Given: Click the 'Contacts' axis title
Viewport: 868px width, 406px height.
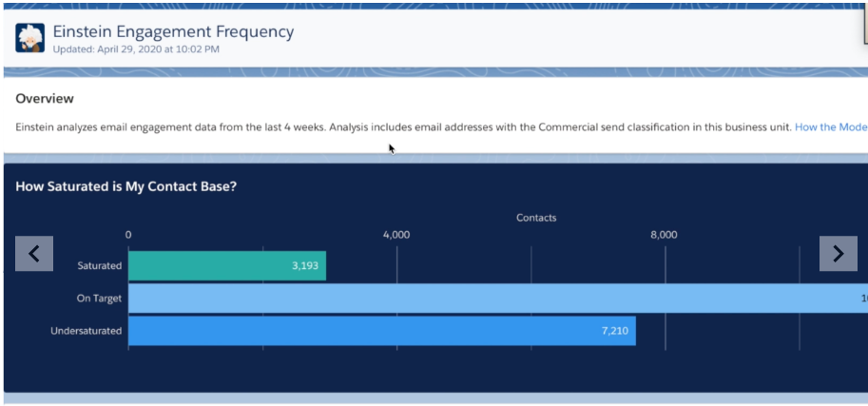Looking at the screenshot, I should click(x=536, y=218).
